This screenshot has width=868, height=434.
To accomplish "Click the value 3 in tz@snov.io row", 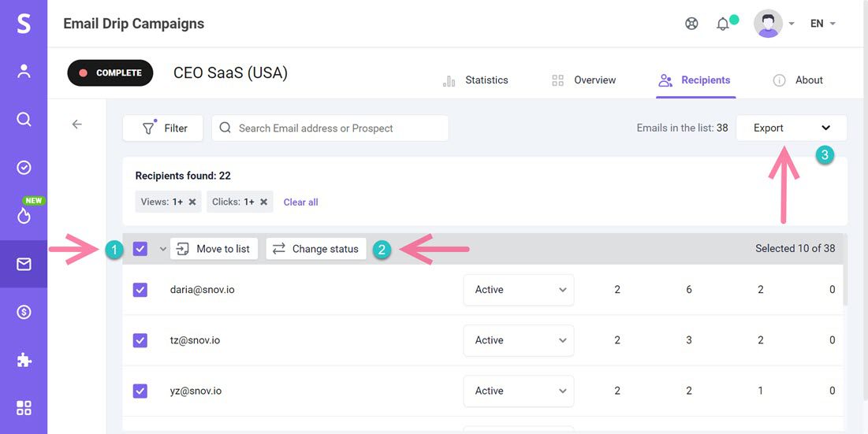I will [688, 340].
